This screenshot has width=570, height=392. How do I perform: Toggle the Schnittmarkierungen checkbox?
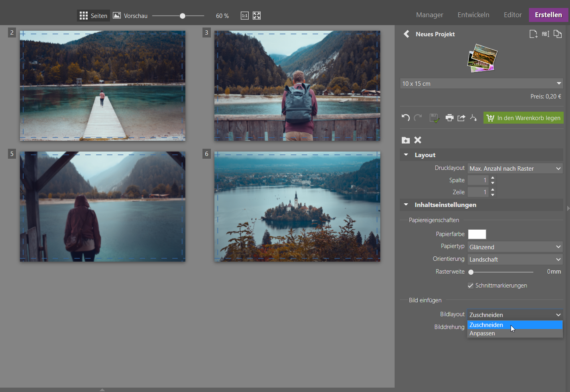[x=471, y=286]
